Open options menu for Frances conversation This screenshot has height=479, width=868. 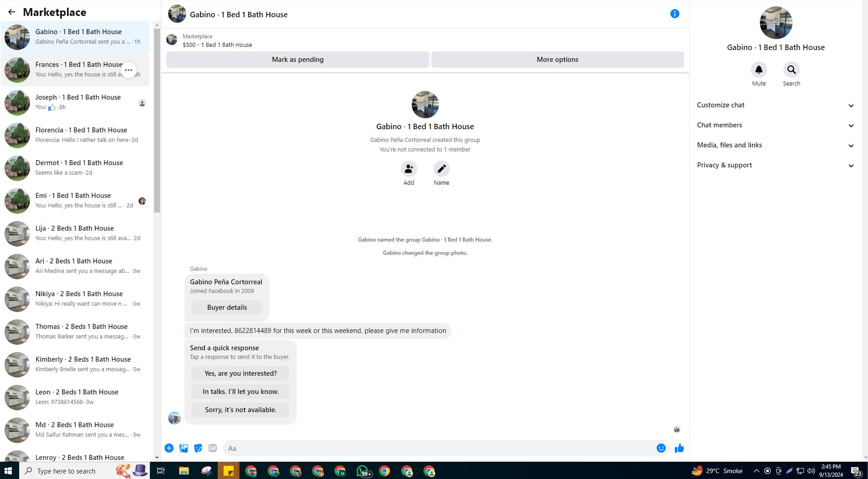[x=129, y=70]
